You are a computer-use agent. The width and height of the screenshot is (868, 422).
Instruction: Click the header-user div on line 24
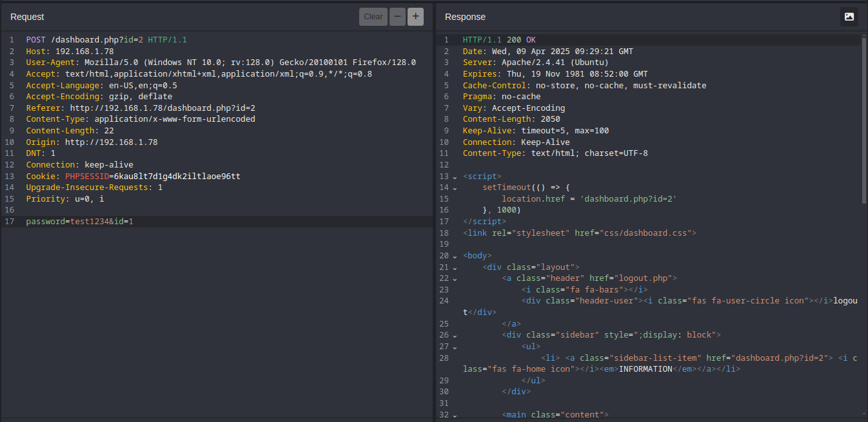[x=660, y=307]
